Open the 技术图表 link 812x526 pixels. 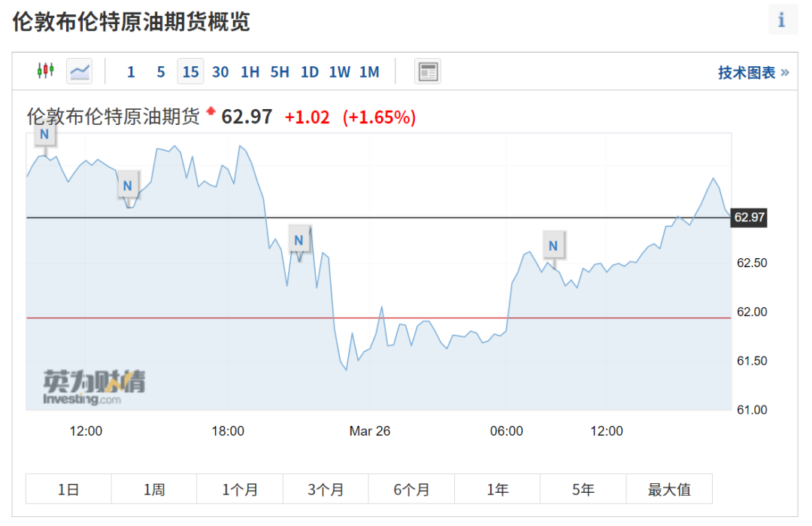coord(753,72)
